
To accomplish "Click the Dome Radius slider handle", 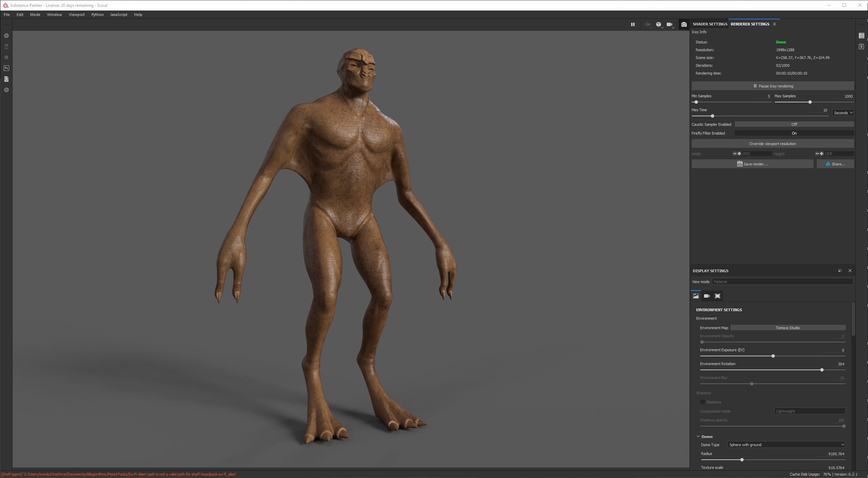I will coord(742,460).
